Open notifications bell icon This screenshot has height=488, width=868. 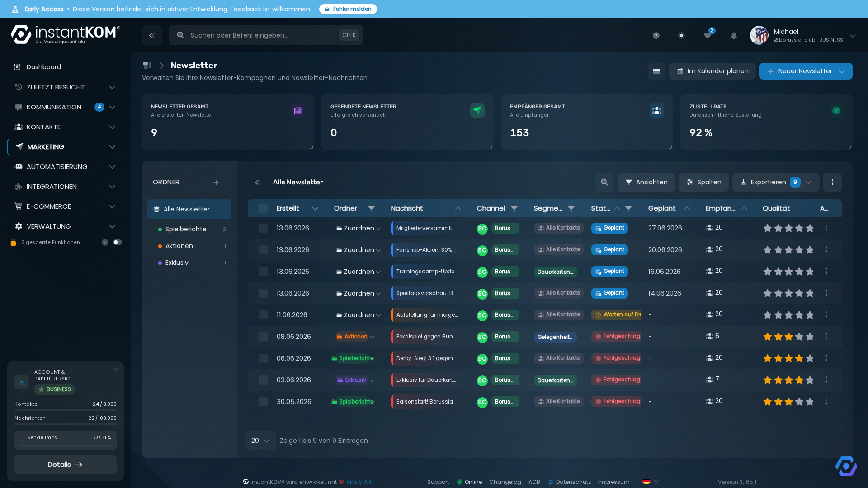click(x=734, y=35)
